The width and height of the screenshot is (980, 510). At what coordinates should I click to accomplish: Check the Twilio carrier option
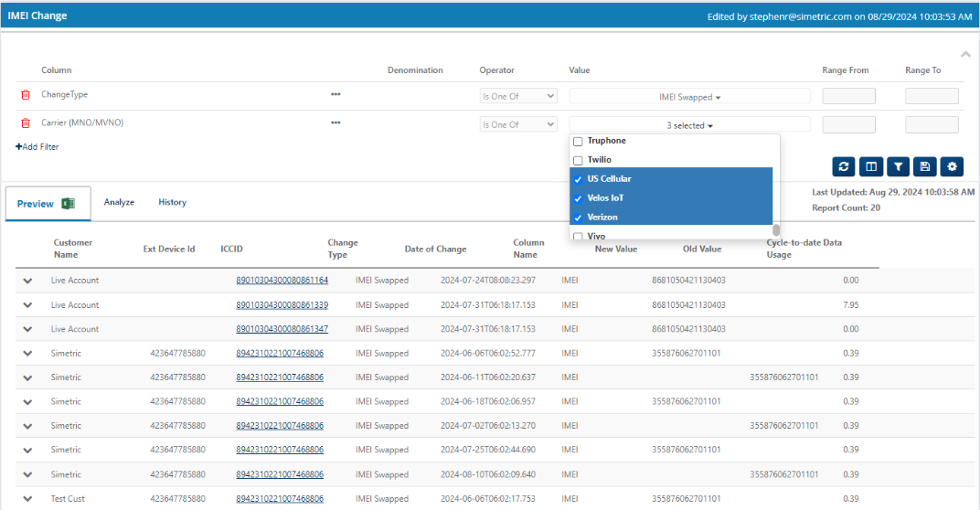(x=578, y=161)
